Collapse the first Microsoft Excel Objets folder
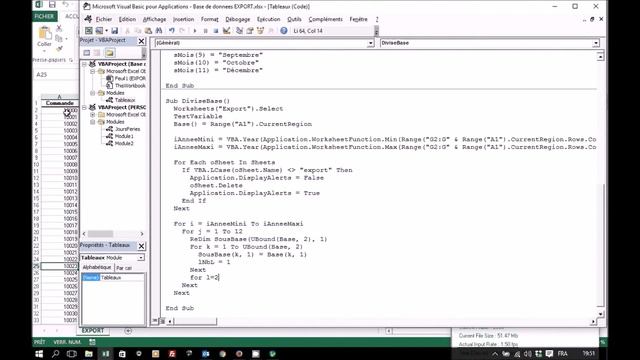This screenshot has height=360, width=640. pyautogui.click(x=93, y=71)
